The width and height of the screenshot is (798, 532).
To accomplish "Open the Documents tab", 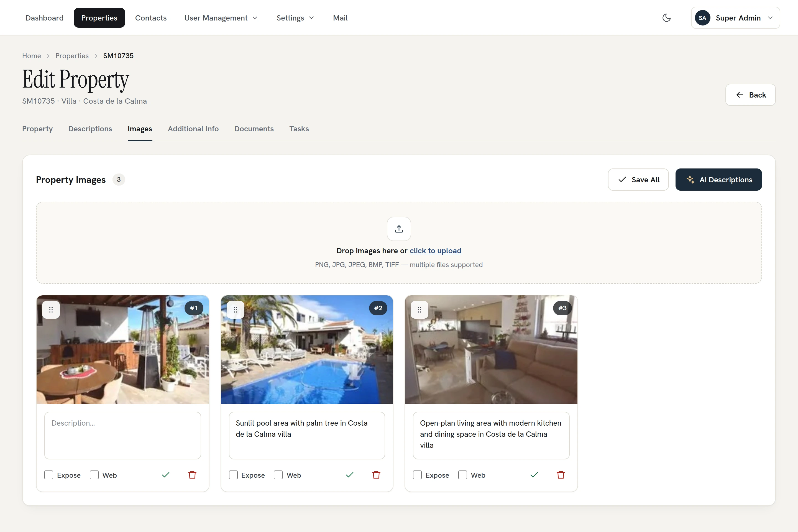I will click(x=254, y=129).
